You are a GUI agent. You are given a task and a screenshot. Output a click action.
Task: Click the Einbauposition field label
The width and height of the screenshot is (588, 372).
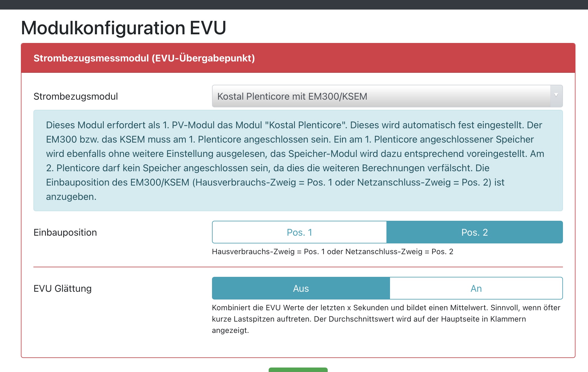[x=65, y=232]
